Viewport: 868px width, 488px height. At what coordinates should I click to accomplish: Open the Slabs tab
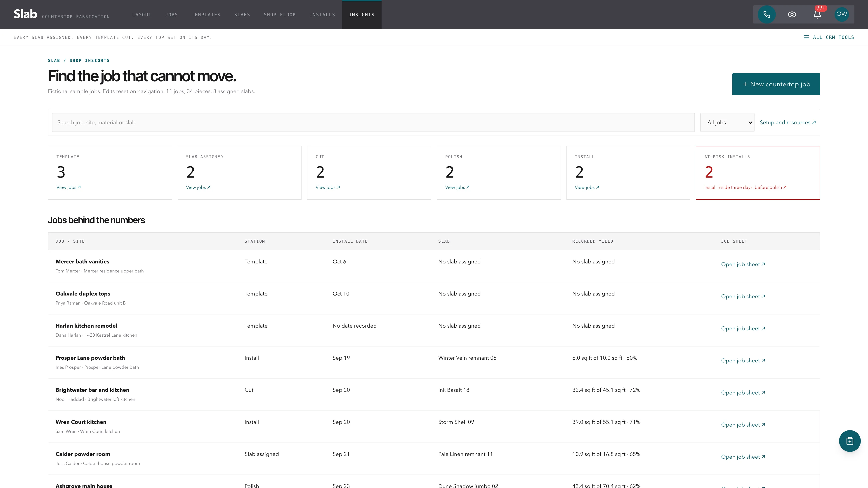pos(242,15)
